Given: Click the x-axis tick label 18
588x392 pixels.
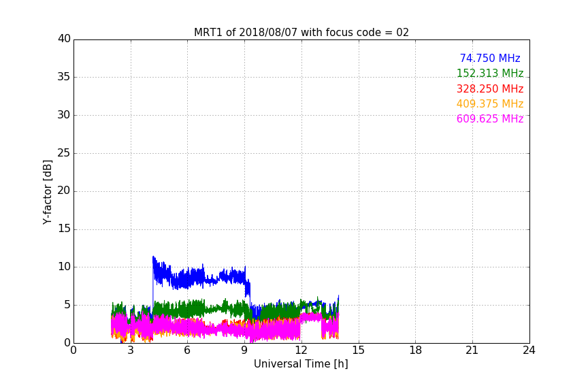Looking at the screenshot, I should (416, 350).
